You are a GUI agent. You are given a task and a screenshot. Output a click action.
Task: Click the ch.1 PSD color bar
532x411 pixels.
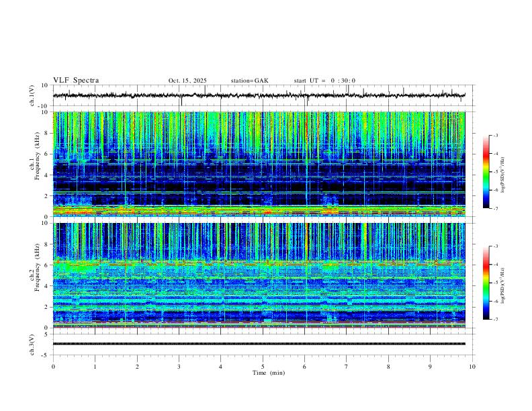tap(486, 172)
